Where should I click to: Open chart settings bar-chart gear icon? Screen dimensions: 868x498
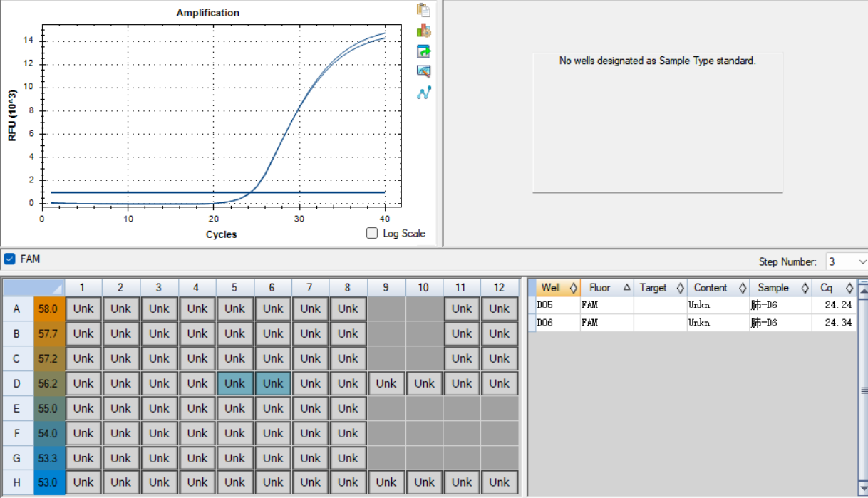[x=424, y=31]
